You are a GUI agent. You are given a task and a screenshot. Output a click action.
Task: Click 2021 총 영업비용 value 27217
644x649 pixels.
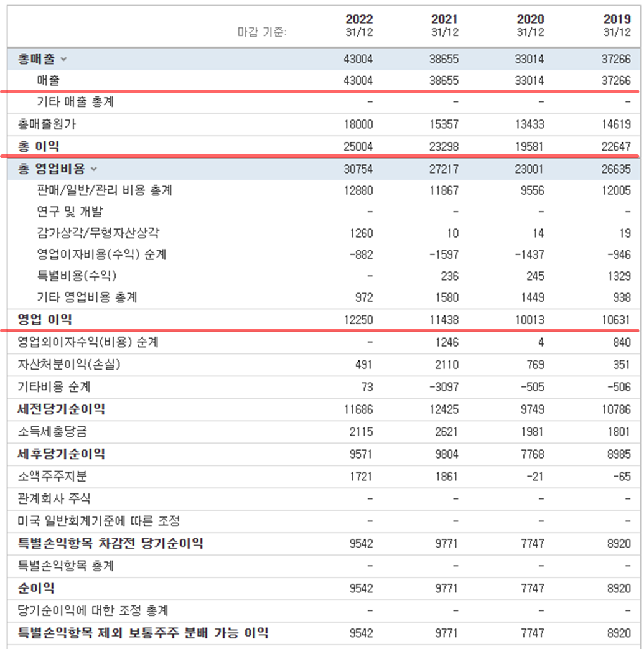(444, 169)
